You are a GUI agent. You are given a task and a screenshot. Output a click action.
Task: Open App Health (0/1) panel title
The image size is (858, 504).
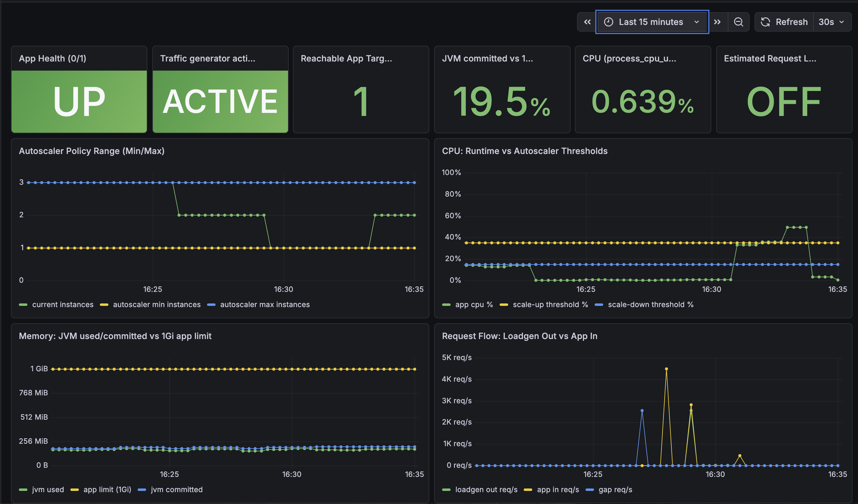52,58
